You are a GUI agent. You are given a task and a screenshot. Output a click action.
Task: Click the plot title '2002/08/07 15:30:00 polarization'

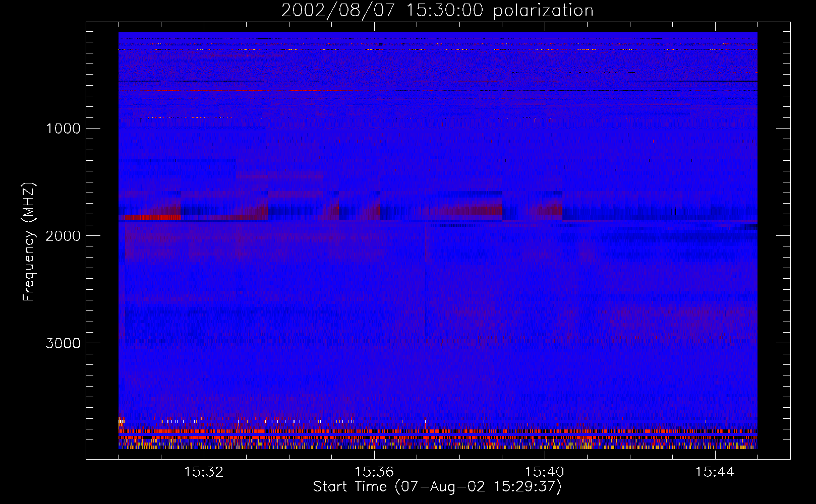437,11
